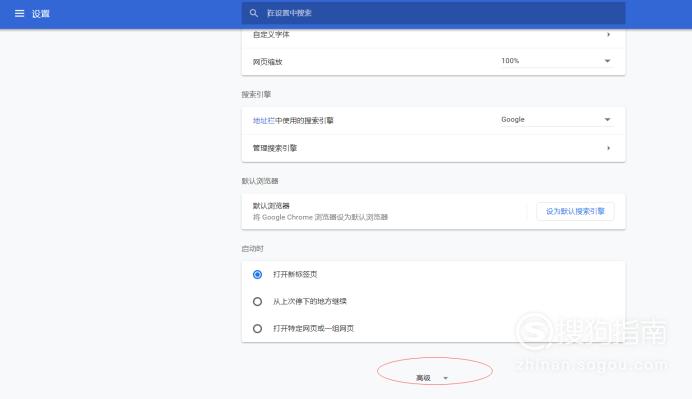Open the 网页缩放 100% dropdown

(556, 61)
